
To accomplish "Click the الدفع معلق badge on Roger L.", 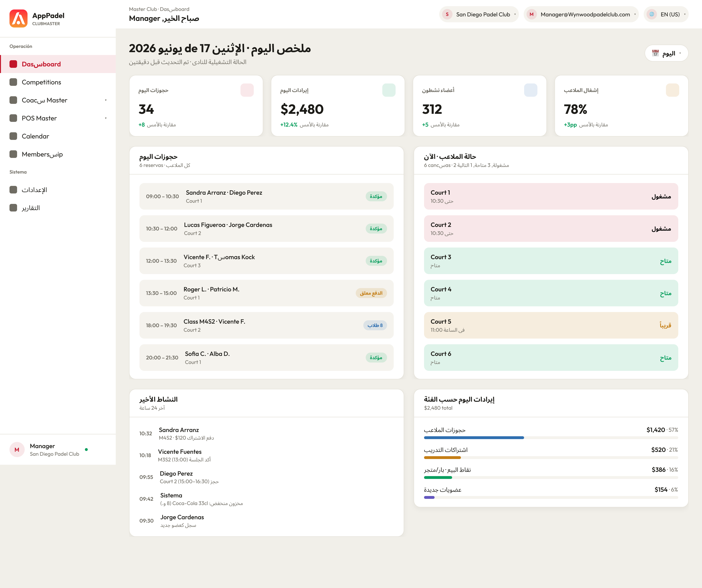I will tap(371, 293).
